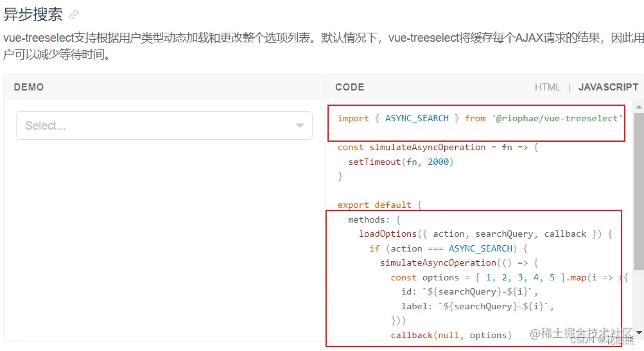The height and width of the screenshot is (351, 644).
Task: Click the label: searchQuery template line
Action: (478, 306)
